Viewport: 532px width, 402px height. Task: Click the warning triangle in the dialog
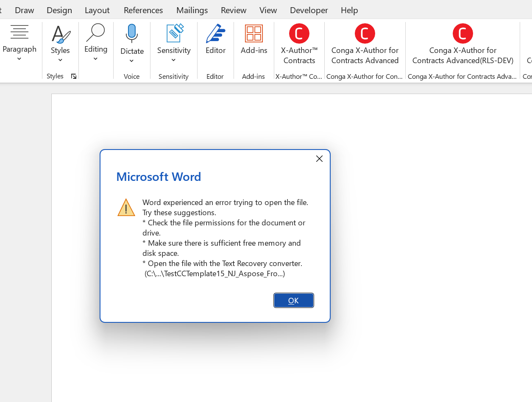[126, 208]
